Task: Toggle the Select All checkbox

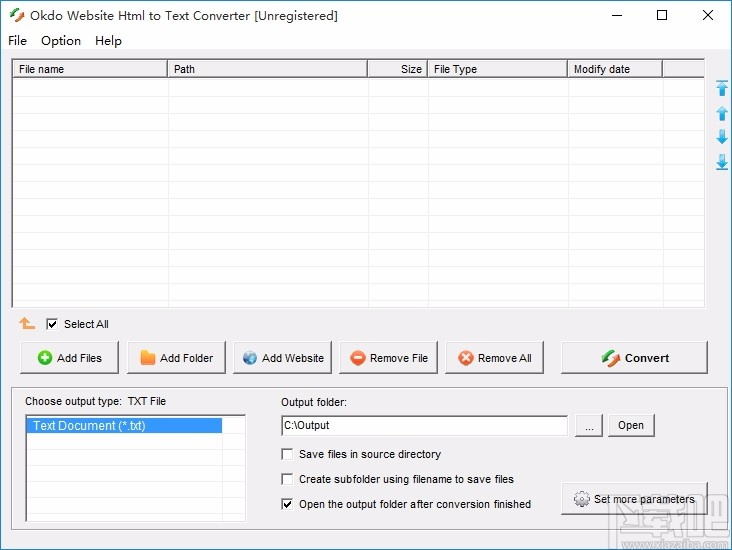Action: click(52, 324)
